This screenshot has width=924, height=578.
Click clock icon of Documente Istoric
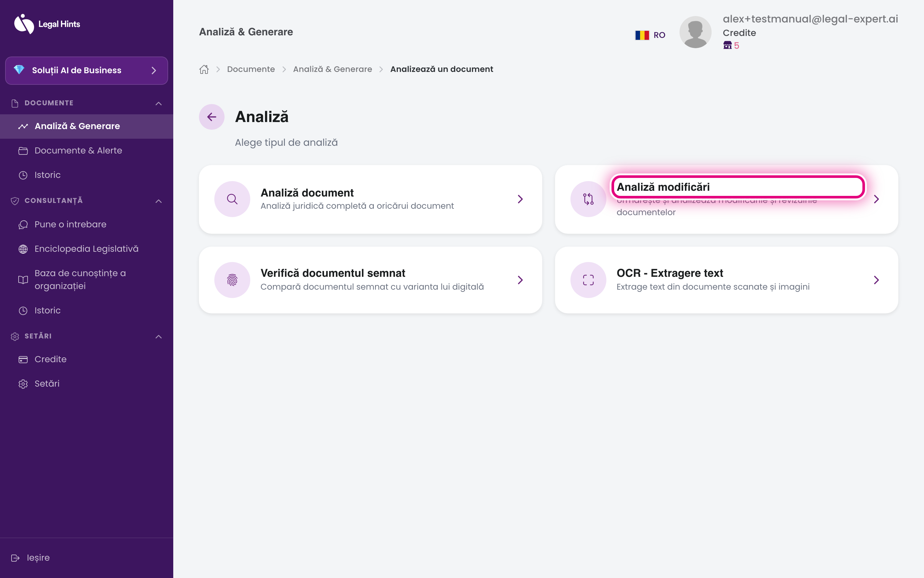[23, 175]
